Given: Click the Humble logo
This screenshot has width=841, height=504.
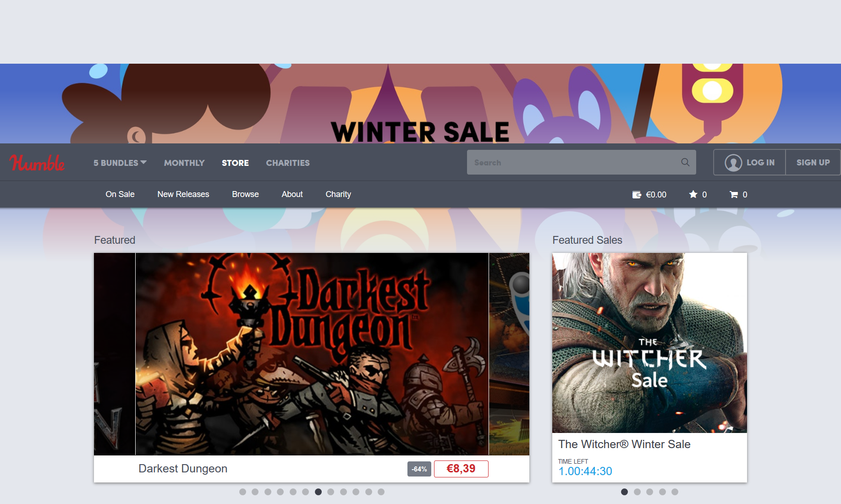Looking at the screenshot, I should coord(37,163).
